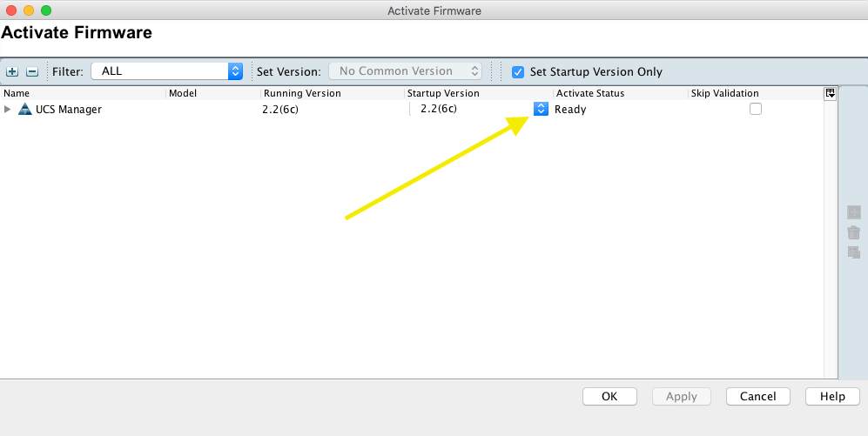
Task: Click the OK button
Action: 609,396
